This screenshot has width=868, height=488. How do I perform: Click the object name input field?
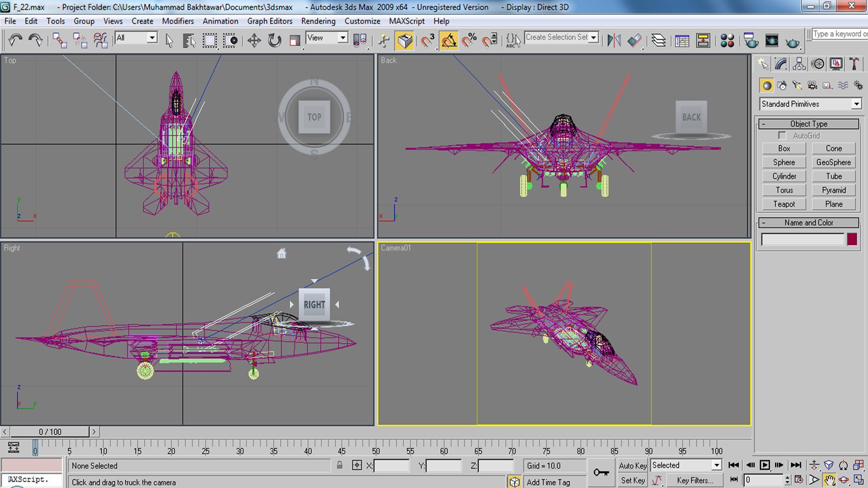click(803, 239)
